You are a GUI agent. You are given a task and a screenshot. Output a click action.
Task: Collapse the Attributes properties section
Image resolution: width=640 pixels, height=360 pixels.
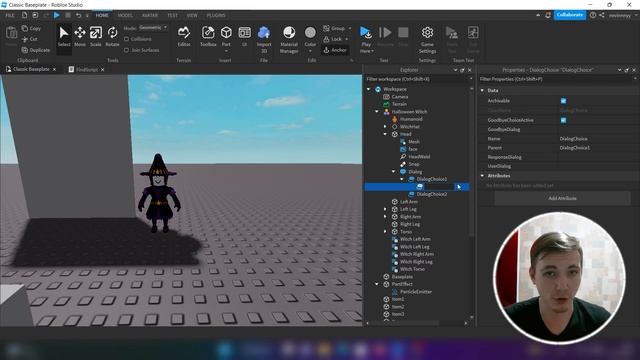click(x=482, y=176)
